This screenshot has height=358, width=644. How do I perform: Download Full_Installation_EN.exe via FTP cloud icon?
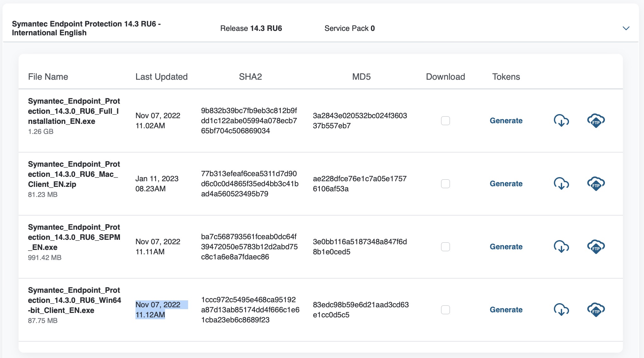click(x=596, y=120)
